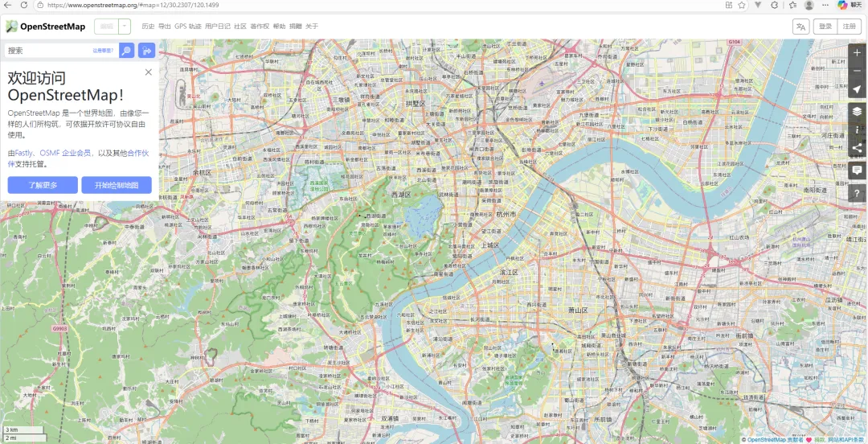
Task: Open the browser favorites list
Action: 792,5
